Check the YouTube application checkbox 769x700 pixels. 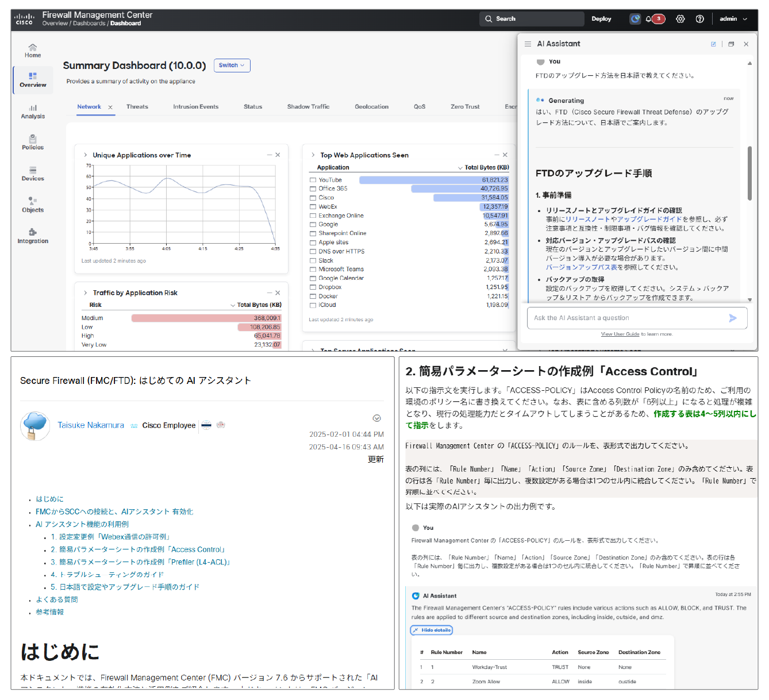(313, 180)
